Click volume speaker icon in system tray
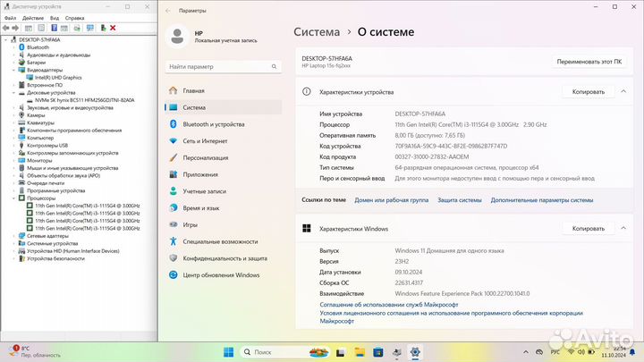The height and width of the screenshot is (362, 644). pos(581,352)
